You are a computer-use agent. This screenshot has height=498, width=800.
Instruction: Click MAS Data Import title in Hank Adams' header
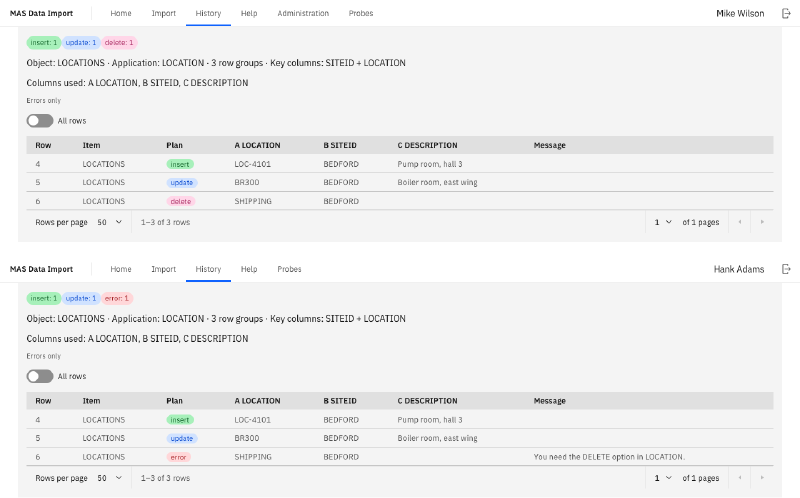41,269
